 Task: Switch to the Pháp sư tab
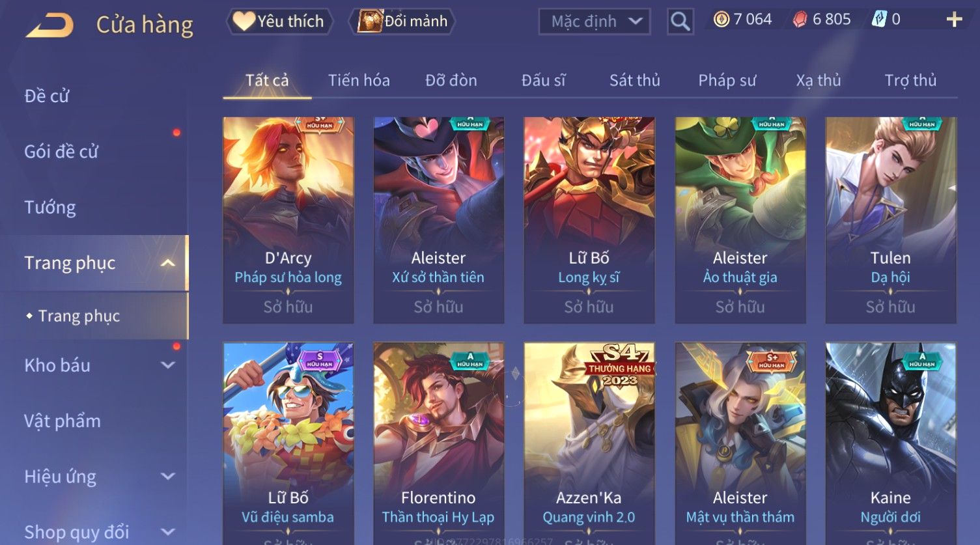[x=727, y=80]
